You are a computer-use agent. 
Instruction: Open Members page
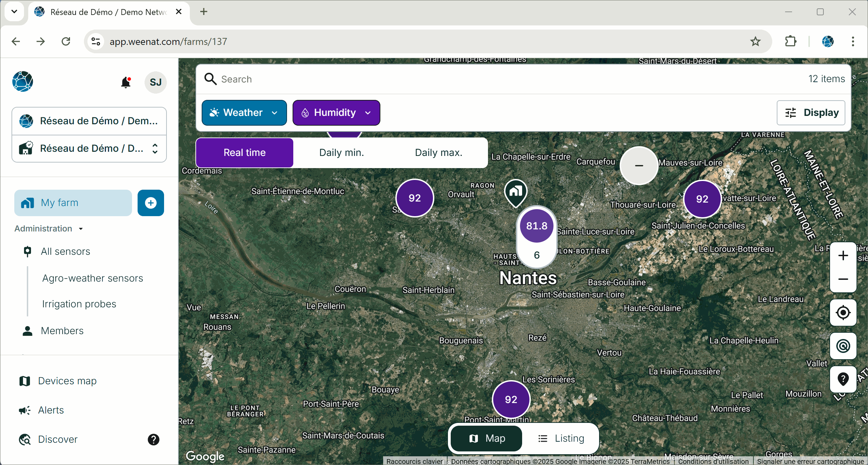click(x=62, y=331)
